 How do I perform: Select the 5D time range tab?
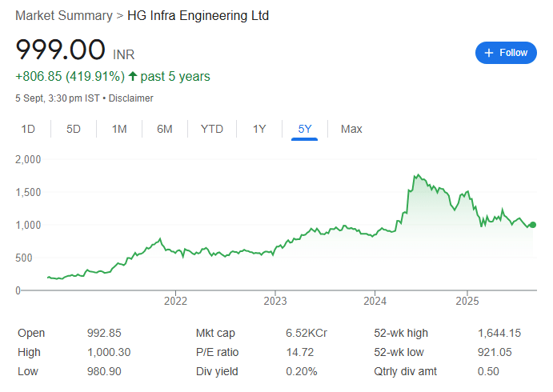point(74,129)
